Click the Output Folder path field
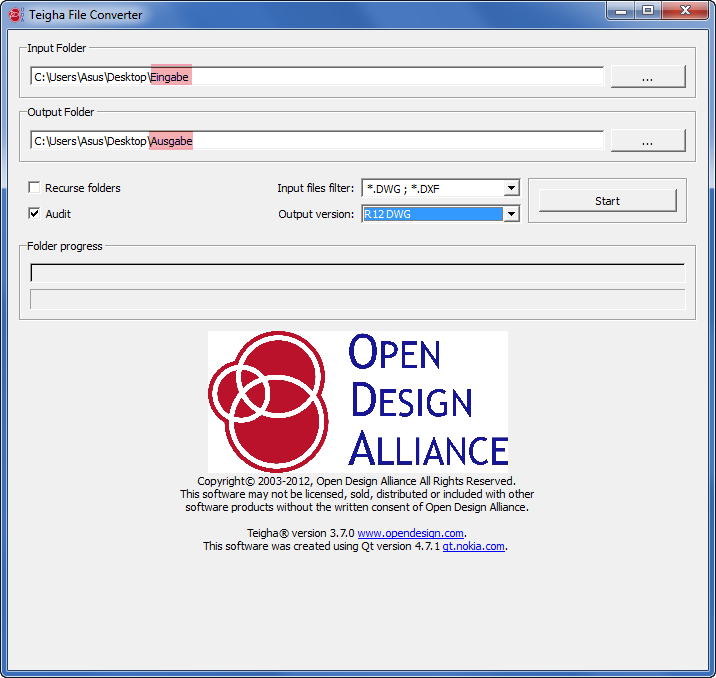Image resolution: width=716 pixels, height=678 pixels. (x=317, y=140)
